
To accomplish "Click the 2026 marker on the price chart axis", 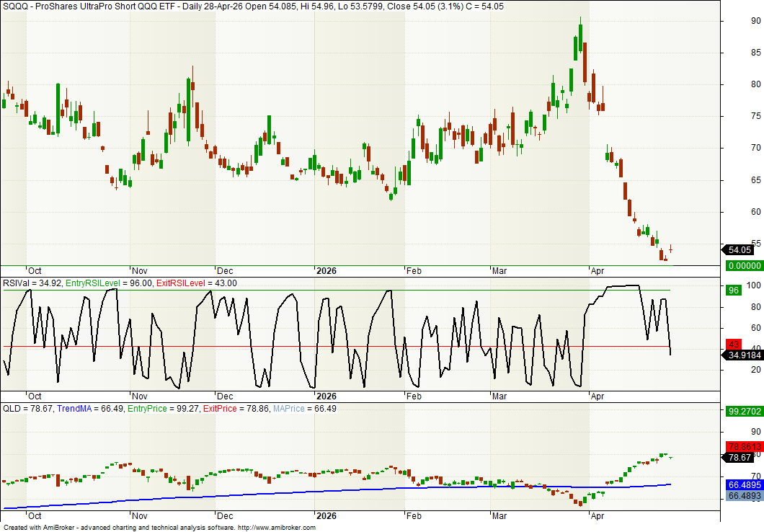I will [327, 271].
